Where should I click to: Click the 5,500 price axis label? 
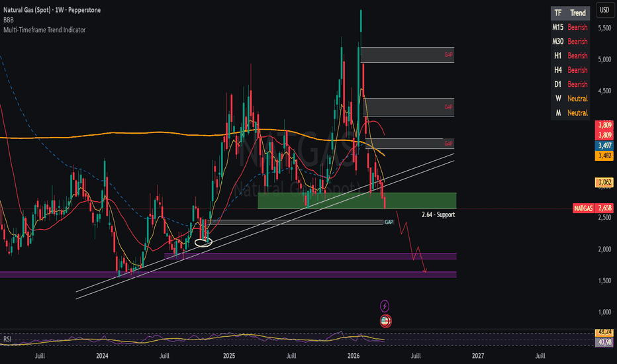coord(604,28)
